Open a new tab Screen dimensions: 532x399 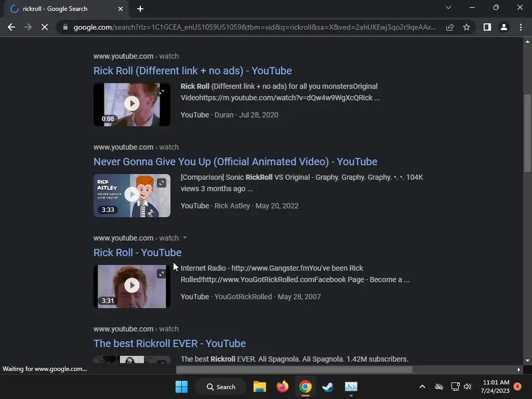point(140,9)
